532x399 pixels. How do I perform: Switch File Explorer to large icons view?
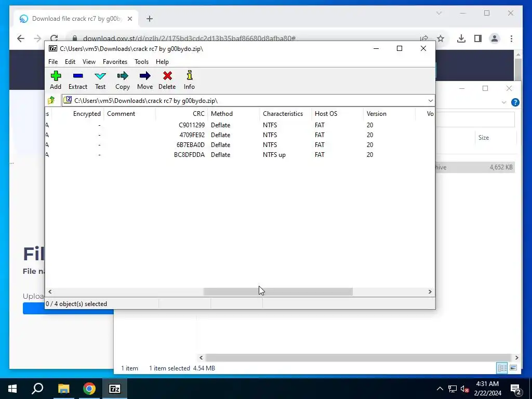point(513,368)
